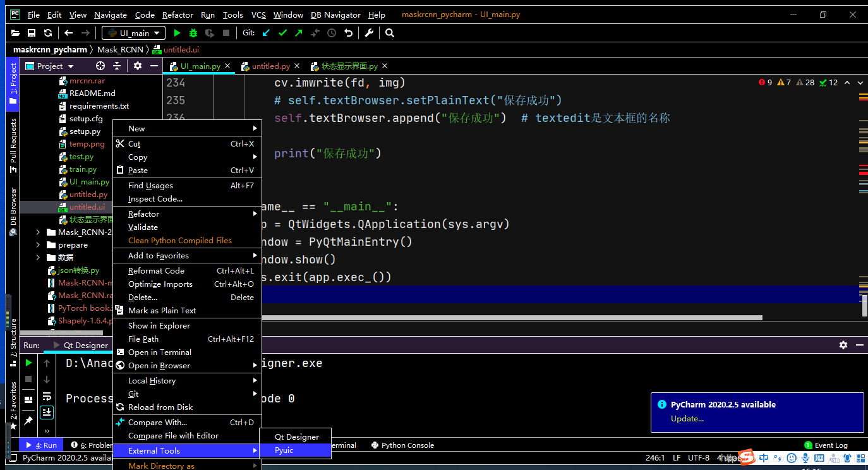This screenshot has height=470, width=868.
Task: Click the Pin Tab icon in Run panel
Action: click(x=28, y=420)
